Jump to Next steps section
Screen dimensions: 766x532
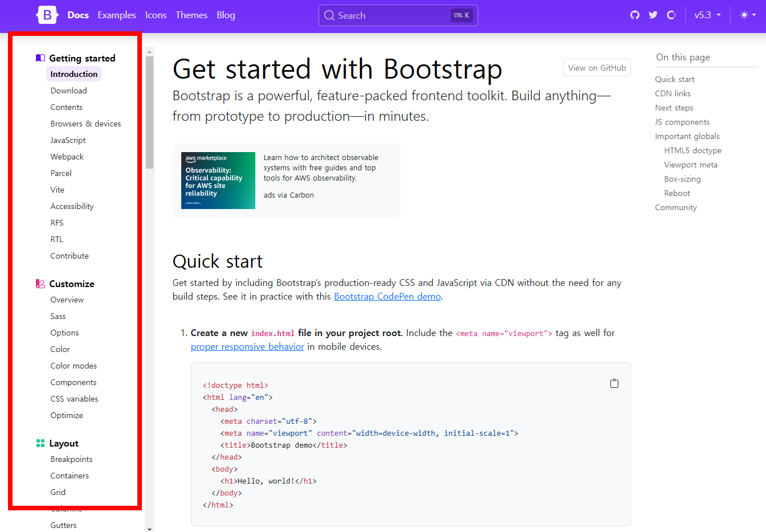pyautogui.click(x=674, y=108)
